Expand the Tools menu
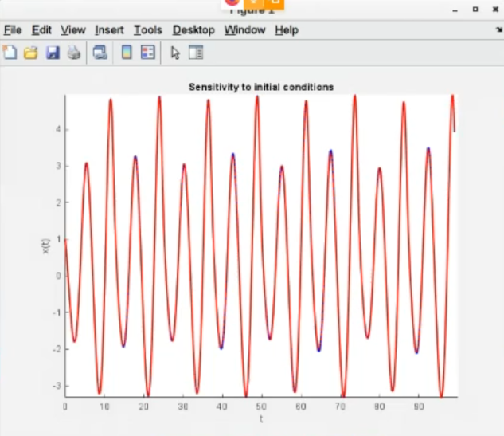This screenshot has height=436, width=504. 148,30
